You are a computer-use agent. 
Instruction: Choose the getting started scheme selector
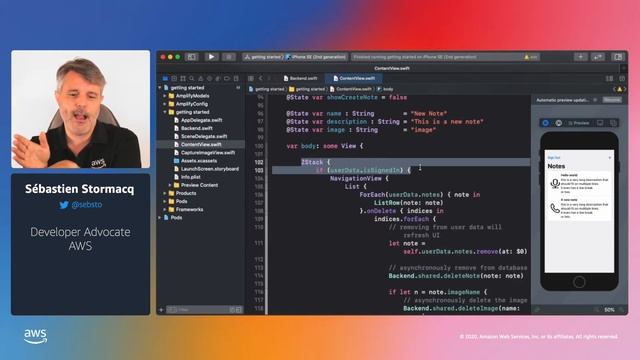263,57
